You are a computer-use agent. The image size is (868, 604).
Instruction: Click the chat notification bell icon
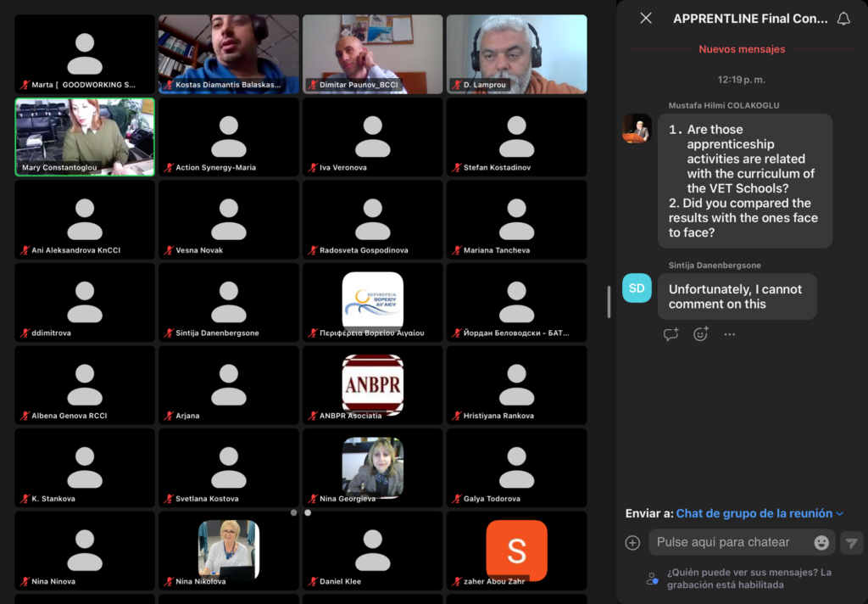coord(843,18)
